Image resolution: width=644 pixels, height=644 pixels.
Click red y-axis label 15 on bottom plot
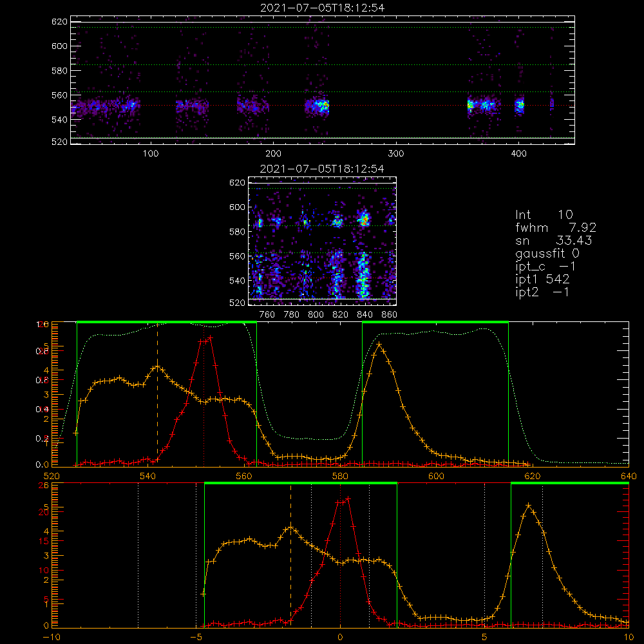pos(44,542)
